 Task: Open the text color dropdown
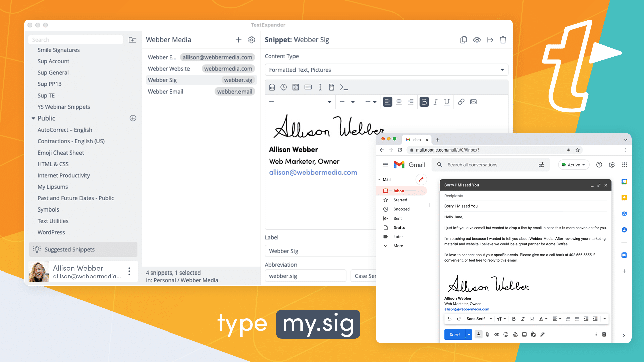pos(371,102)
